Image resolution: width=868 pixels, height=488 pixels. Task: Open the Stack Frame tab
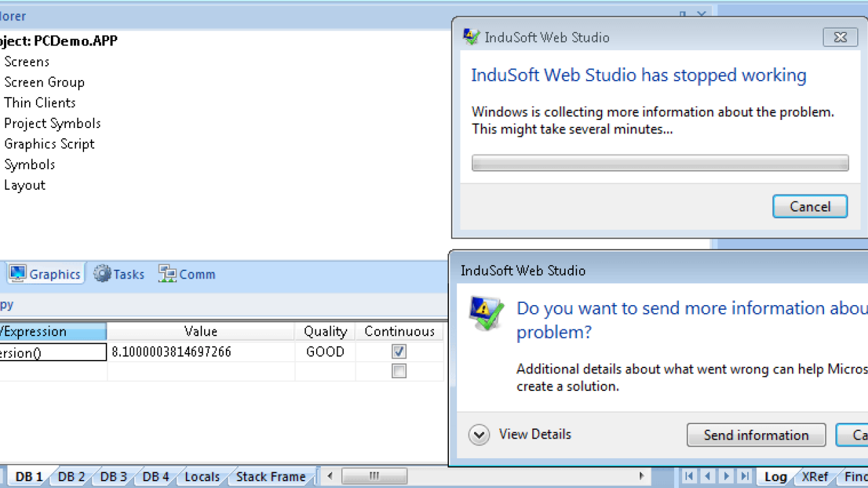pos(271,476)
